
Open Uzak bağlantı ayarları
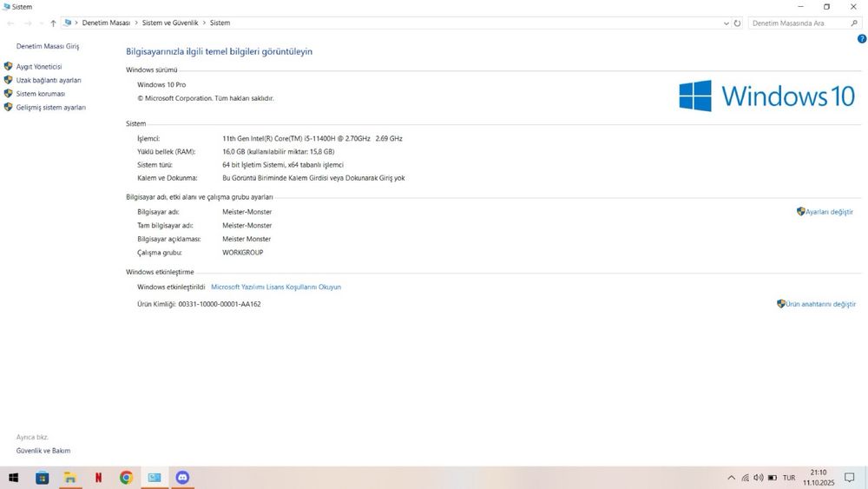(x=48, y=80)
